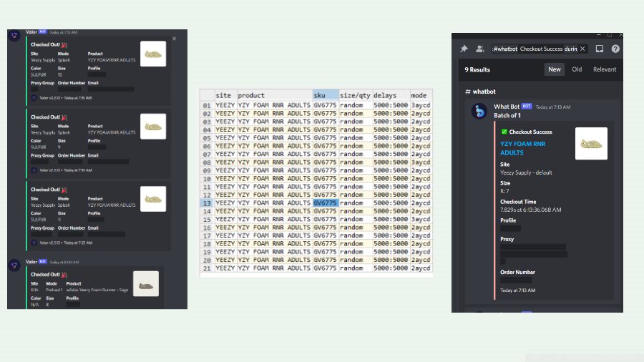Sort search results by Old
Screen dimensions: 644x362
(577, 69)
